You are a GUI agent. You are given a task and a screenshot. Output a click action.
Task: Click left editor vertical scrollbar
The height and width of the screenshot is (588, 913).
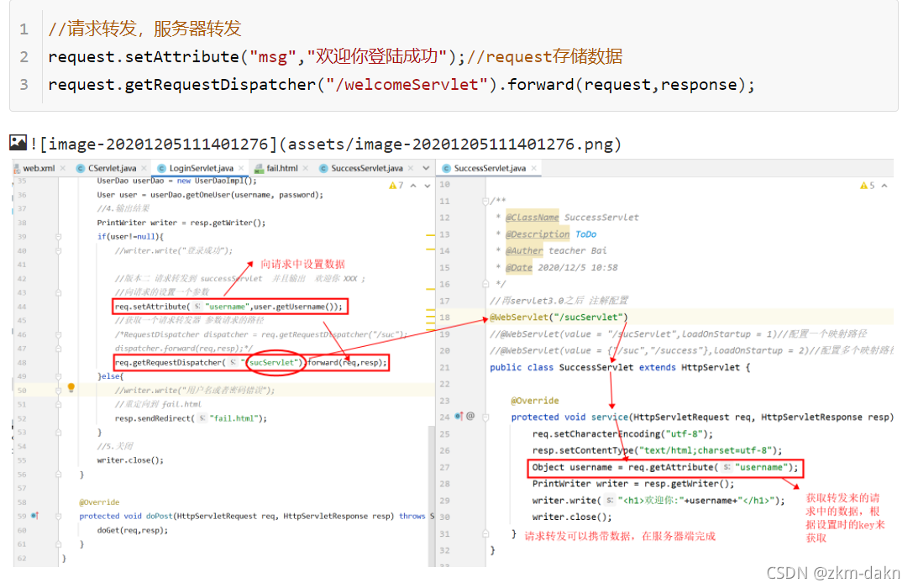pos(432,495)
